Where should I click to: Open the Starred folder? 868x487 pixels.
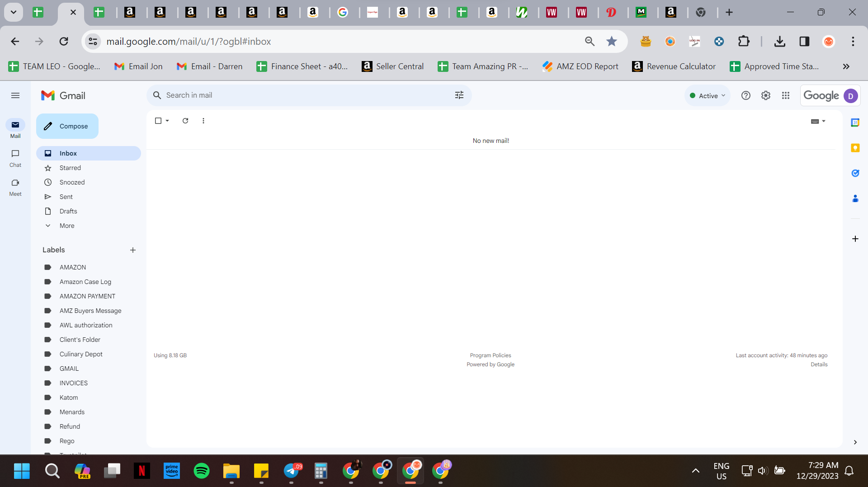89,168
